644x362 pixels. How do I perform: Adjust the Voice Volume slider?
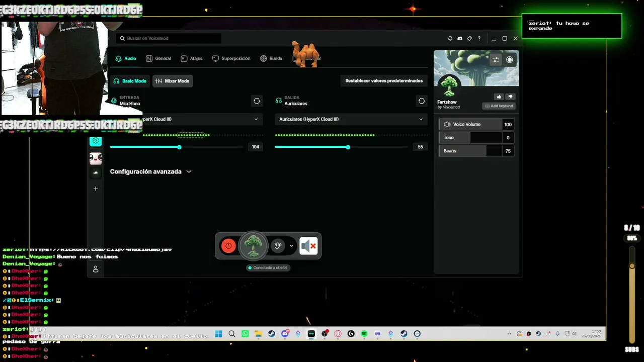coord(470,124)
